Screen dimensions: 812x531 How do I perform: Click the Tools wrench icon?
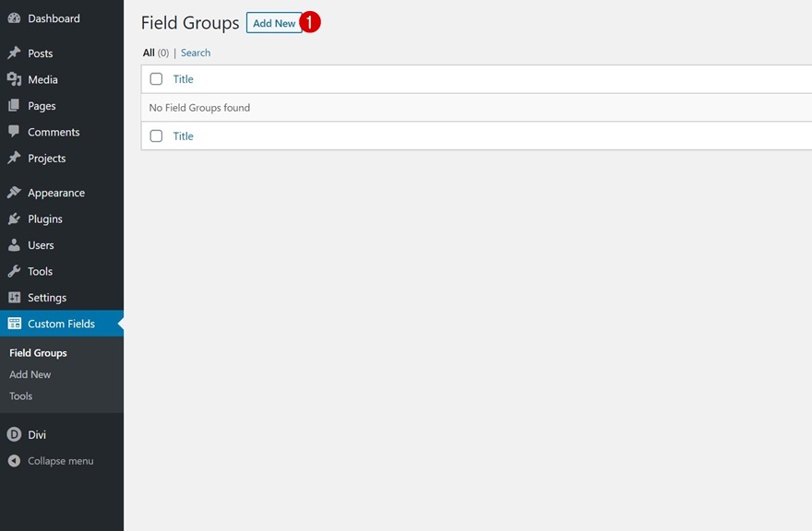tap(14, 272)
